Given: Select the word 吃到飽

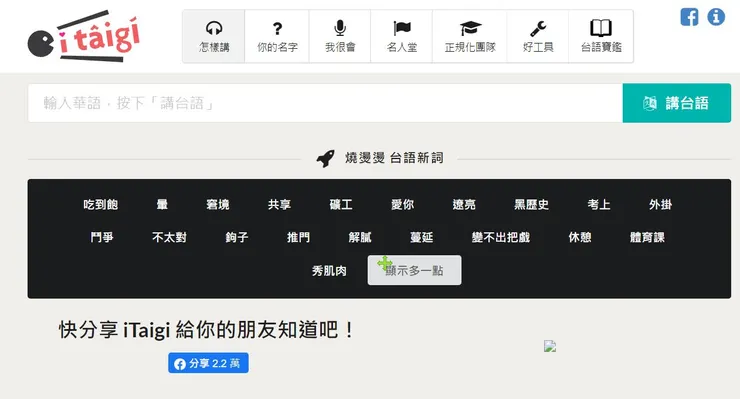Looking at the screenshot, I should click(x=101, y=204).
